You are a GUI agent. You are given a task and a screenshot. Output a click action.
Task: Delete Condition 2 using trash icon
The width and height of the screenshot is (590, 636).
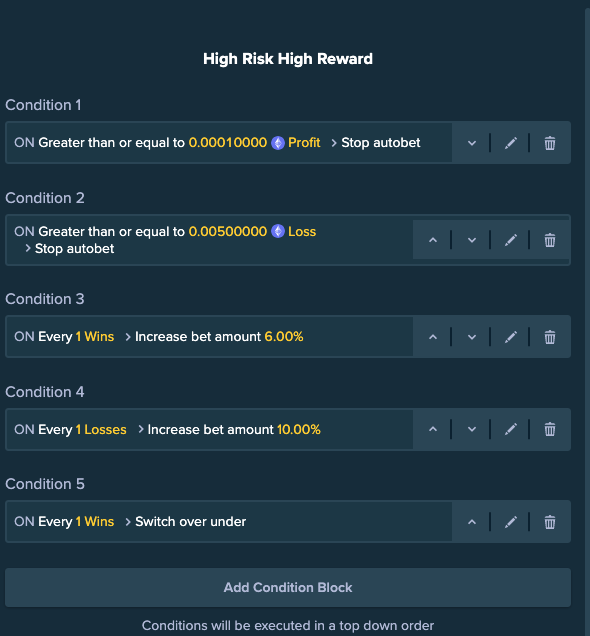(549, 240)
